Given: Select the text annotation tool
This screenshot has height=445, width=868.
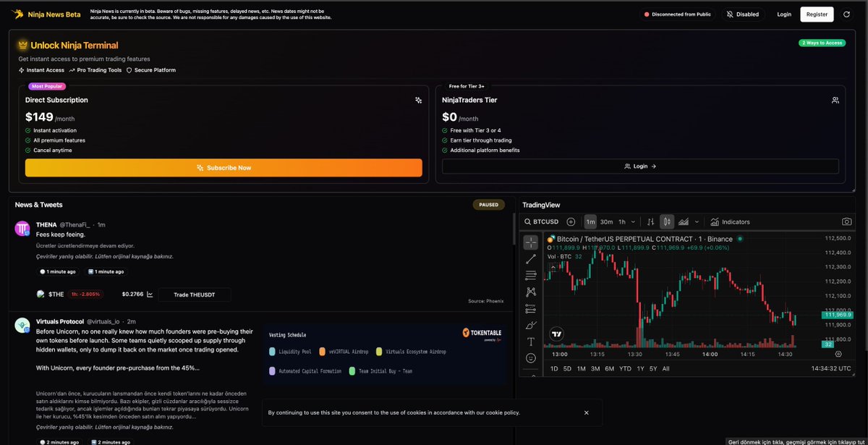Looking at the screenshot, I should [531, 342].
